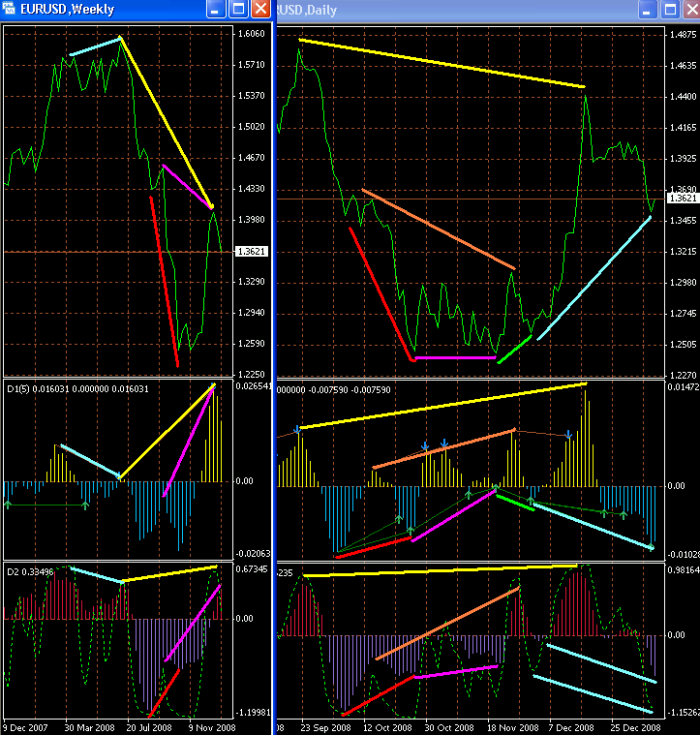Close the Daily chart window
This screenshot has height=735, width=700.
[691, 10]
